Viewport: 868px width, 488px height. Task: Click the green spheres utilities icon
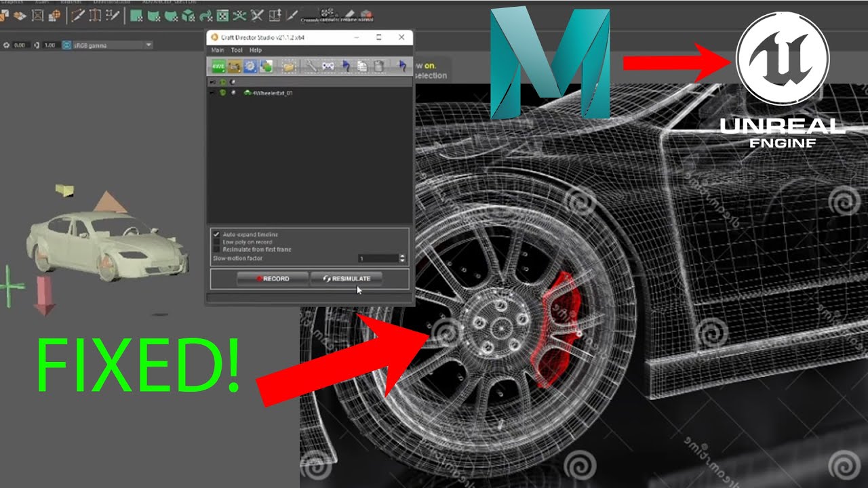click(266, 66)
